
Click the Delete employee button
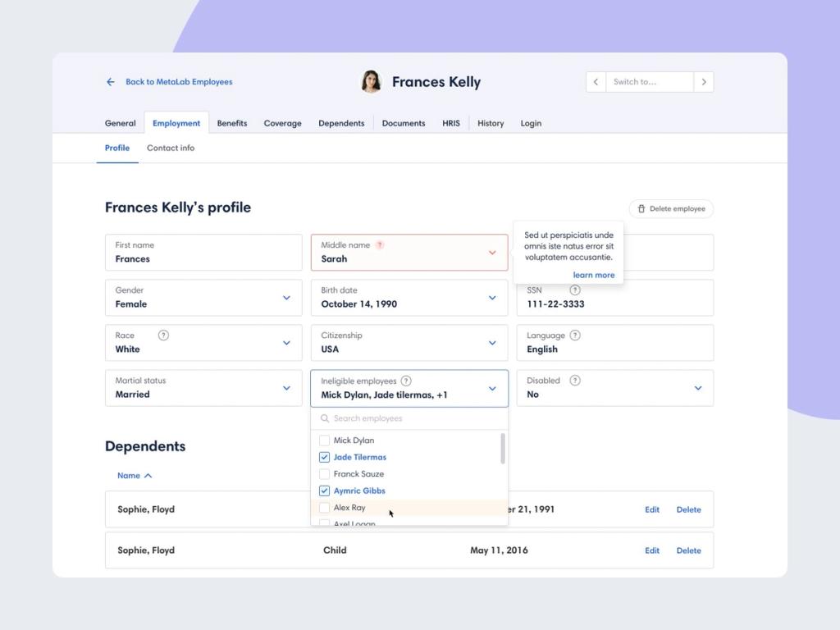click(671, 208)
